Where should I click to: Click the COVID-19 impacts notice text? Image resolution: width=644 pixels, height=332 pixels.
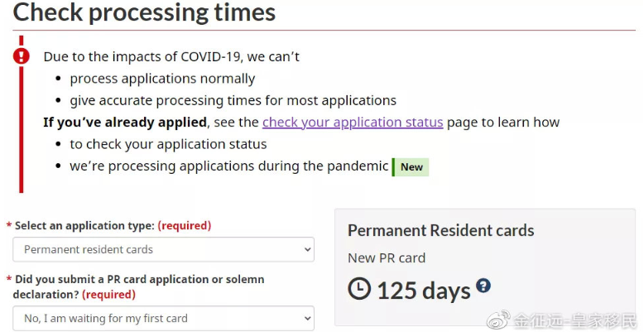coord(171,56)
